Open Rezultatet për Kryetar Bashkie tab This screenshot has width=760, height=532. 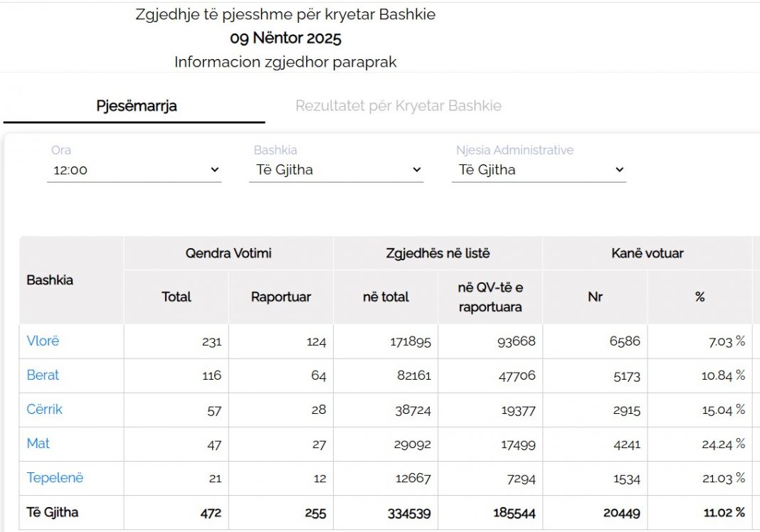coord(399,107)
